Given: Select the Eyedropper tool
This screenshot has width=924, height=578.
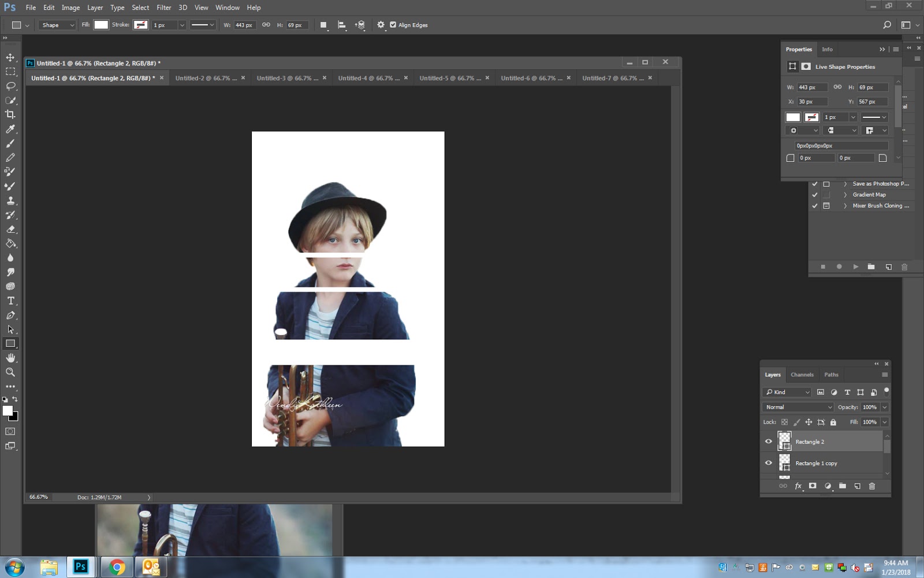Looking at the screenshot, I should point(9,129).
